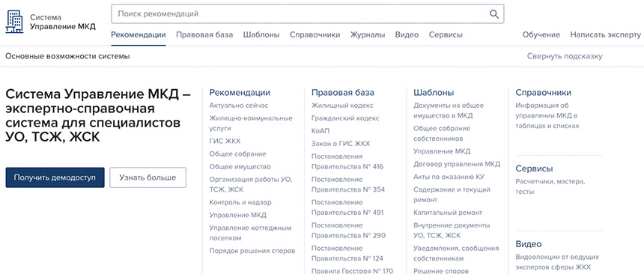
Task: Open the Капитальный ремонт link
Action: (x=448, y=213)
